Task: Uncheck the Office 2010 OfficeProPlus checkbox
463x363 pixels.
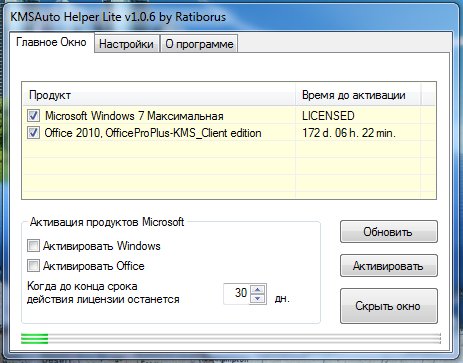Action: [33, 133]
